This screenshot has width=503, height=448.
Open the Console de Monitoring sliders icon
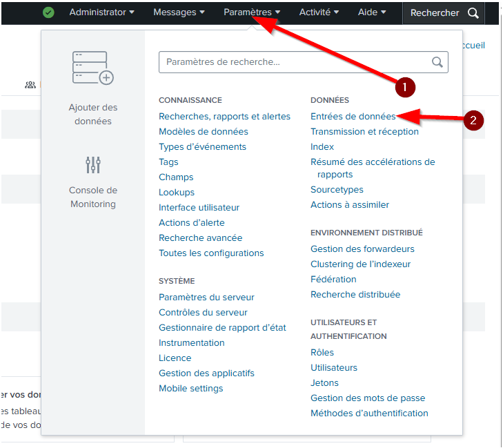click(x=92, y=165)
